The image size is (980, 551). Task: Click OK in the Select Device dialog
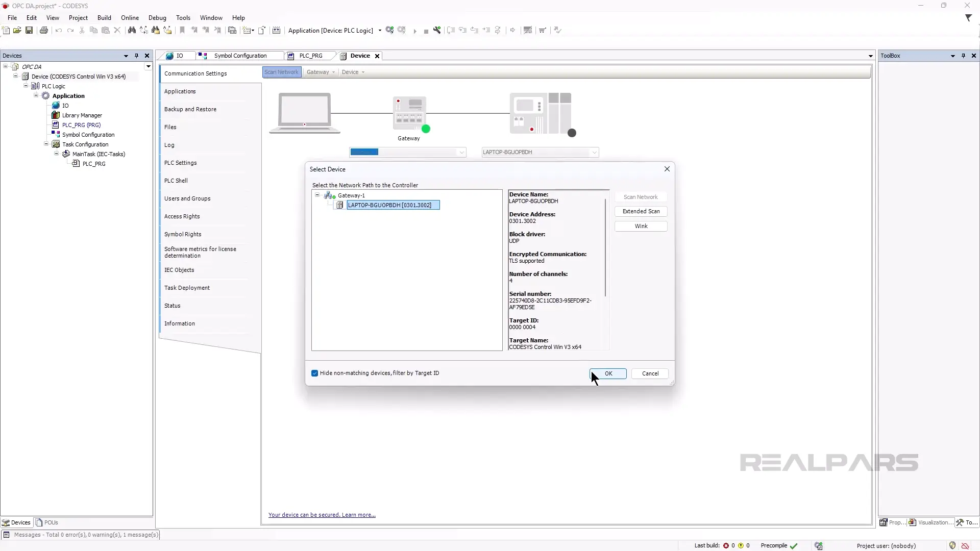pyautogui.click(x=608, y=373)
